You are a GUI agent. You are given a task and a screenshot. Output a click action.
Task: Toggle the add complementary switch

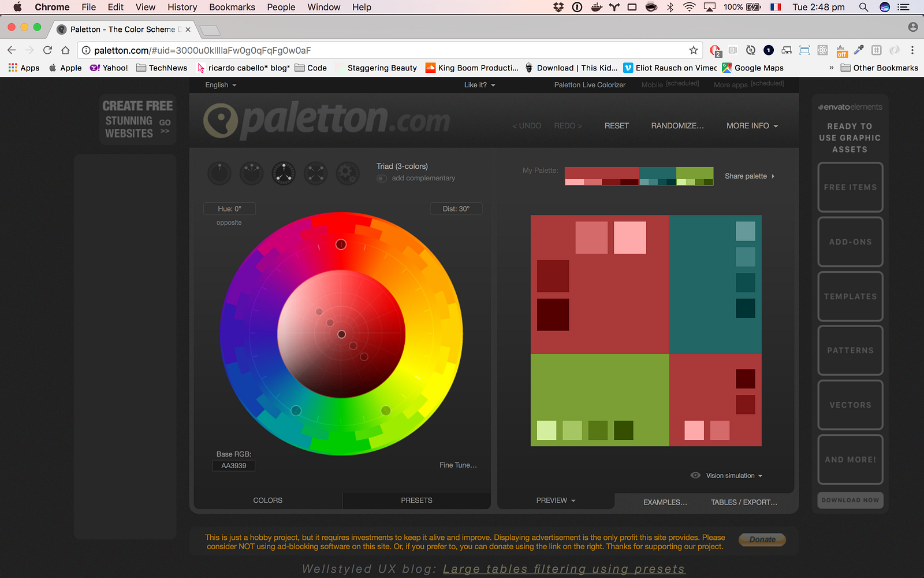click(x=382, y=178)
